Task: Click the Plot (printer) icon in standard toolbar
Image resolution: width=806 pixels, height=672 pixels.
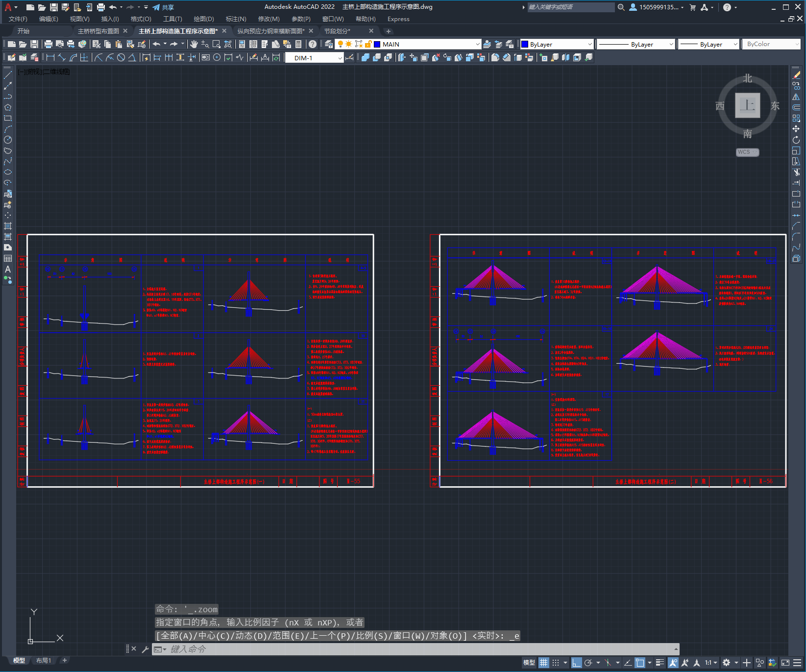Action: [48, 44]
